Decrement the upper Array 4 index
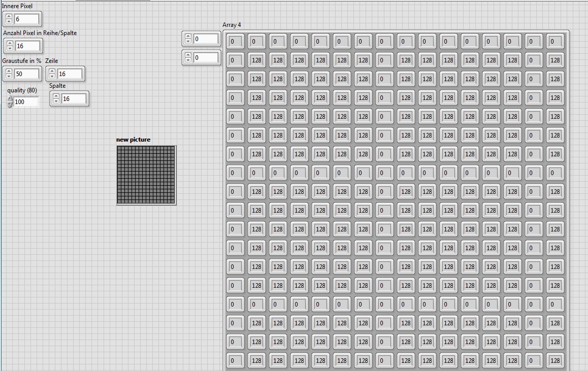The image size is (588, 371). [x=188, y=41]
